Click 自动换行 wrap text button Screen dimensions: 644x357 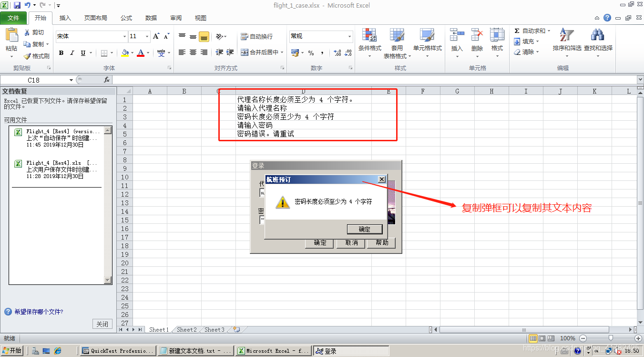[257, 36]
